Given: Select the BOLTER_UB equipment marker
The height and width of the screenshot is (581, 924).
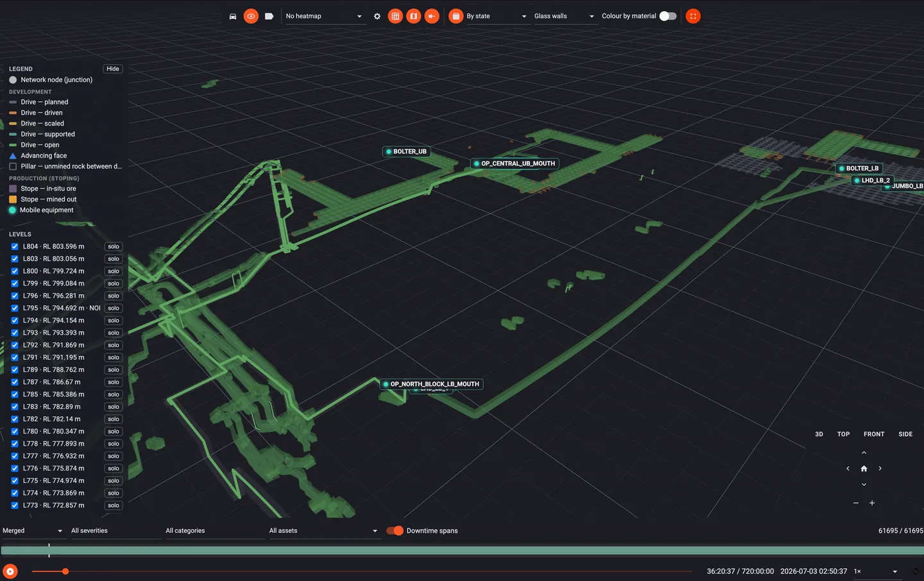Looking at the screenshot, I should click(406, 151).
